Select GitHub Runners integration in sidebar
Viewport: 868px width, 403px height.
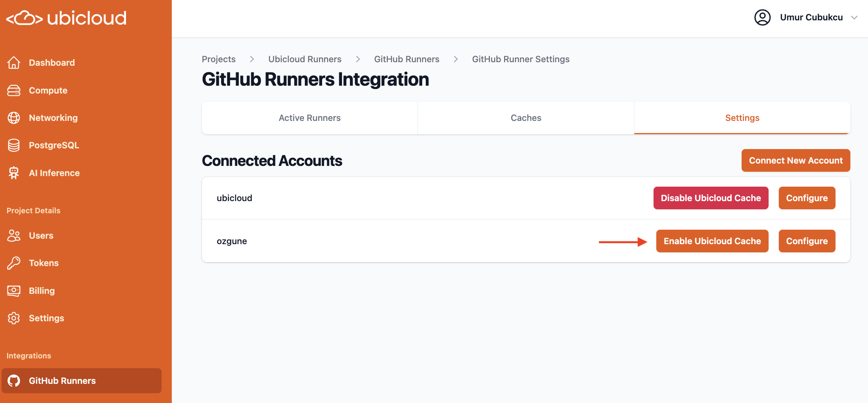(81, 381)
